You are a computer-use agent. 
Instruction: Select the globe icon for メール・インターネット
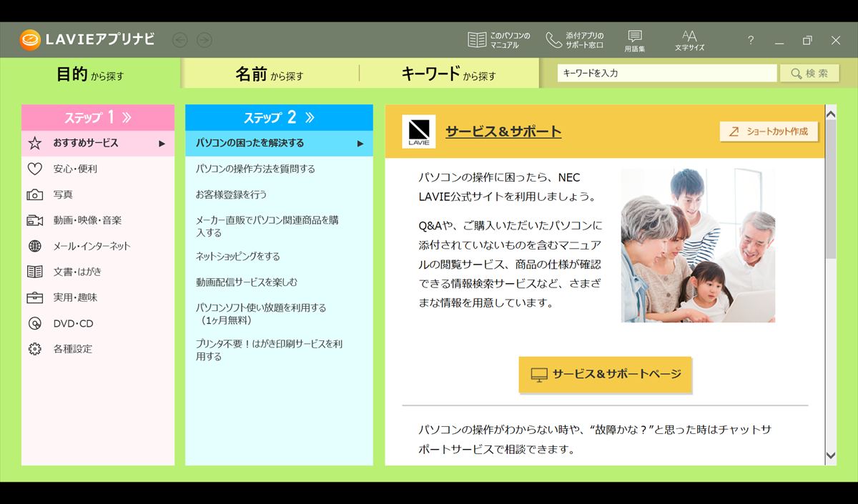coord(34,246)
